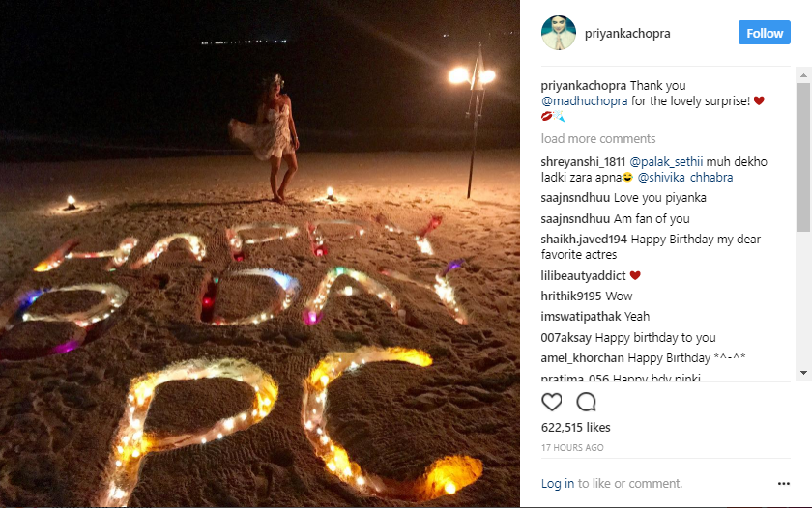
Task: Open amel_khorchan's profile from comments
Action: (x=583, y=358)
